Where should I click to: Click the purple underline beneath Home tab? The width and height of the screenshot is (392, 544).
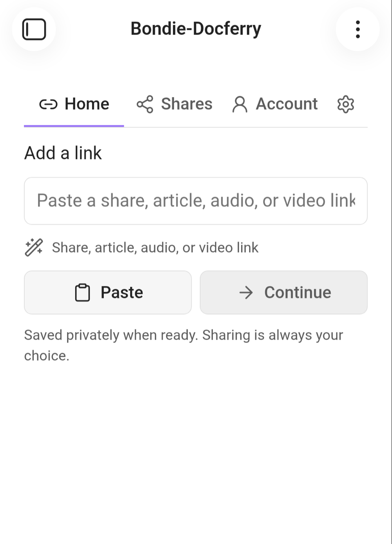pyautogui.click(x=74, y=126)
